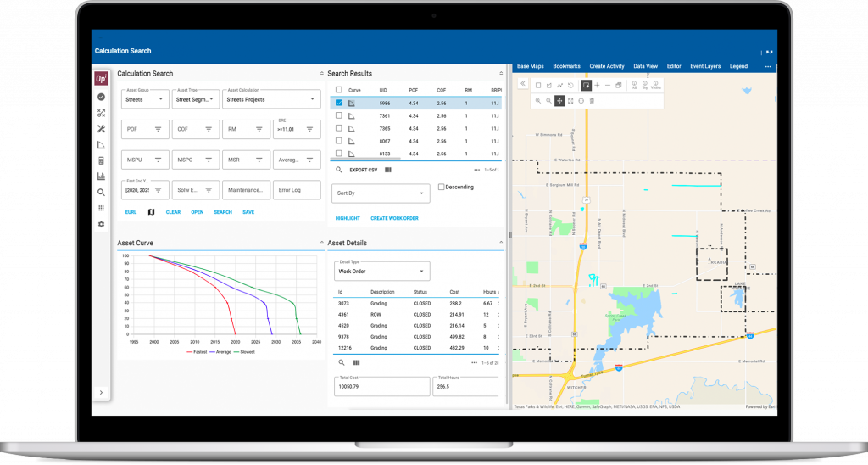Click the map icon beside EURL
The height and width of the screenshot is (465, 868).
151,212
